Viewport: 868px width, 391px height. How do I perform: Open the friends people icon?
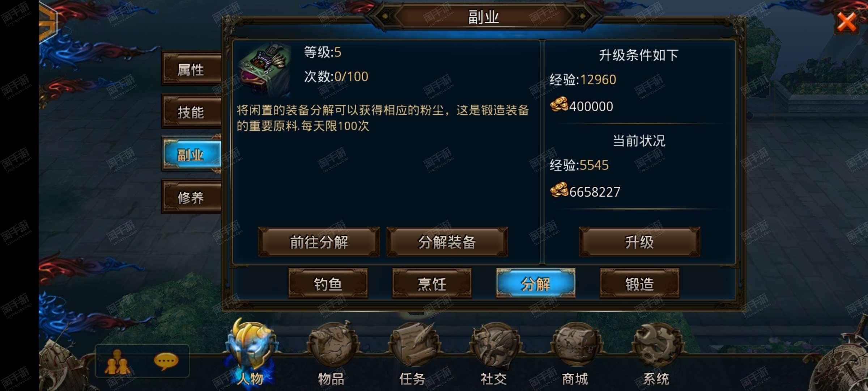pos(117,362)
